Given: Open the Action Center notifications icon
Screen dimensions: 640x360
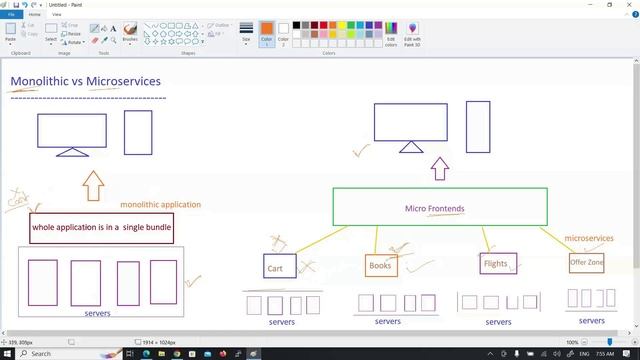Looking at the screenshot, I should tap(627, 353).
